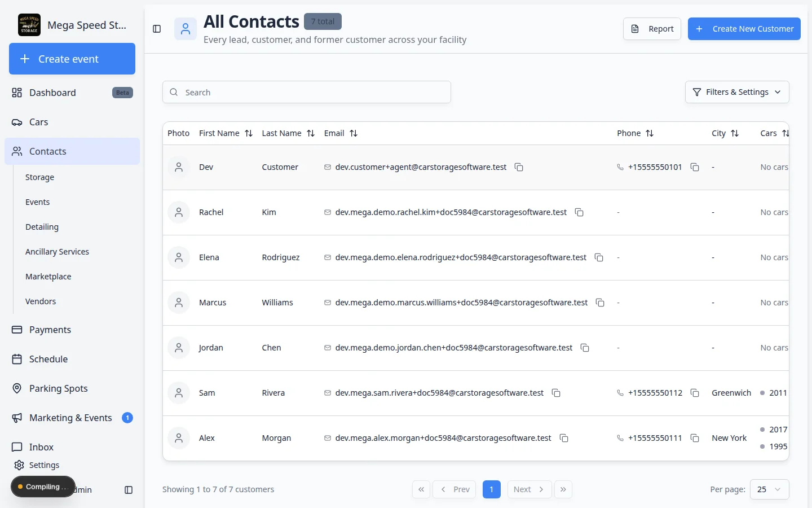Open the Cars section
Screen dimensions: 812x508
(x=72, y=122)
